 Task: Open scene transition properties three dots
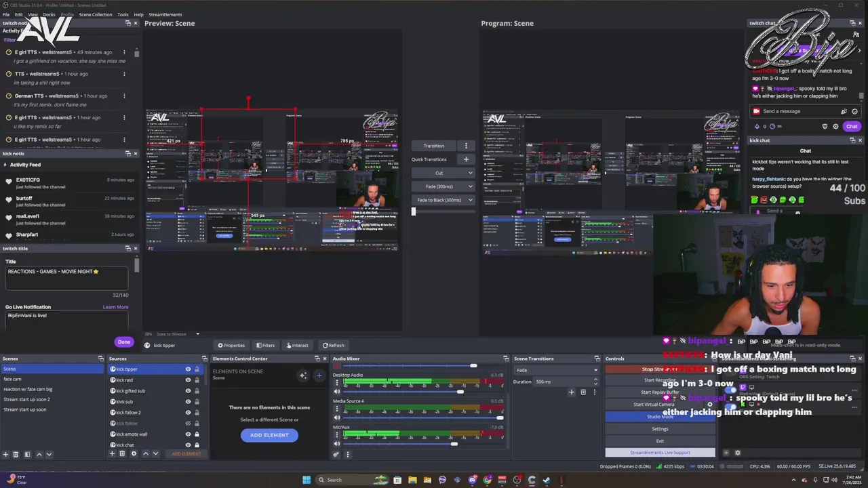coord(595,392)
